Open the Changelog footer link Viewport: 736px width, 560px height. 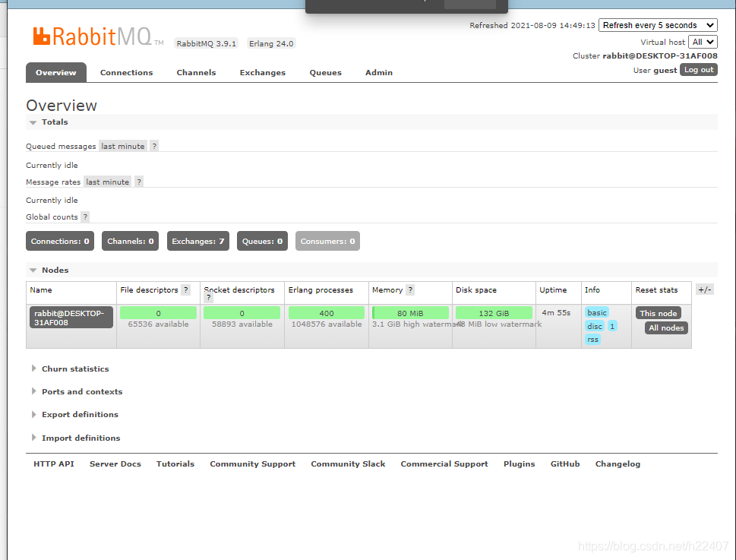[618, 464]
